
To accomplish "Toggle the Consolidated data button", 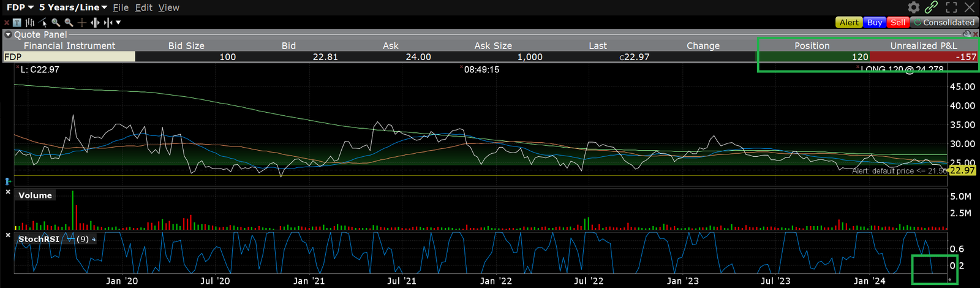I will click(943, 23).
